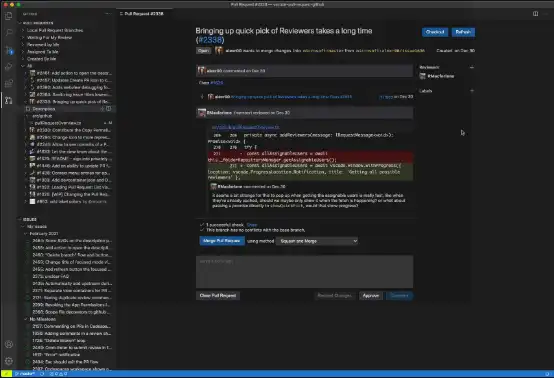Open the Search view in activity bar
This screenshot has height=378, width=554.
[x=9, y=33]
